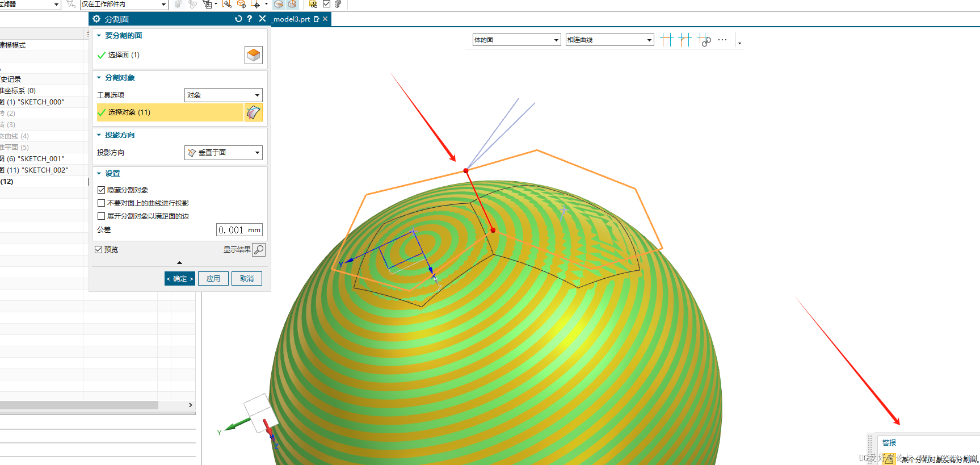Collapse the 设置 section
980x465 pixels.
[99, 173]
